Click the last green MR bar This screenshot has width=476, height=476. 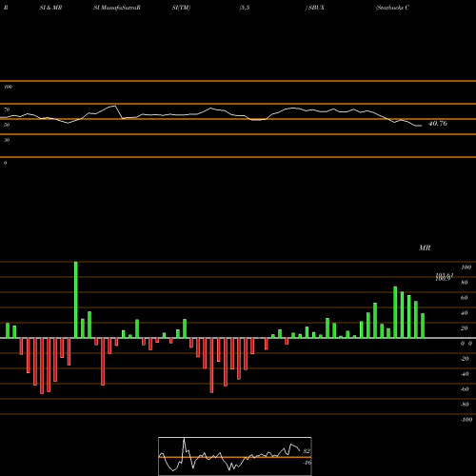[x=423, y=326]
